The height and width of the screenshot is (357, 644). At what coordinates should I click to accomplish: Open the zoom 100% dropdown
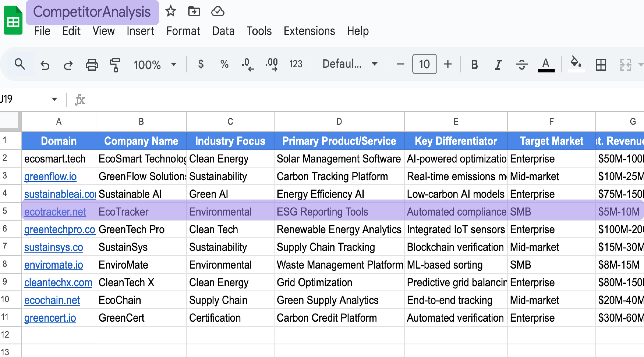pyautogui.click(x=155, y=65)
